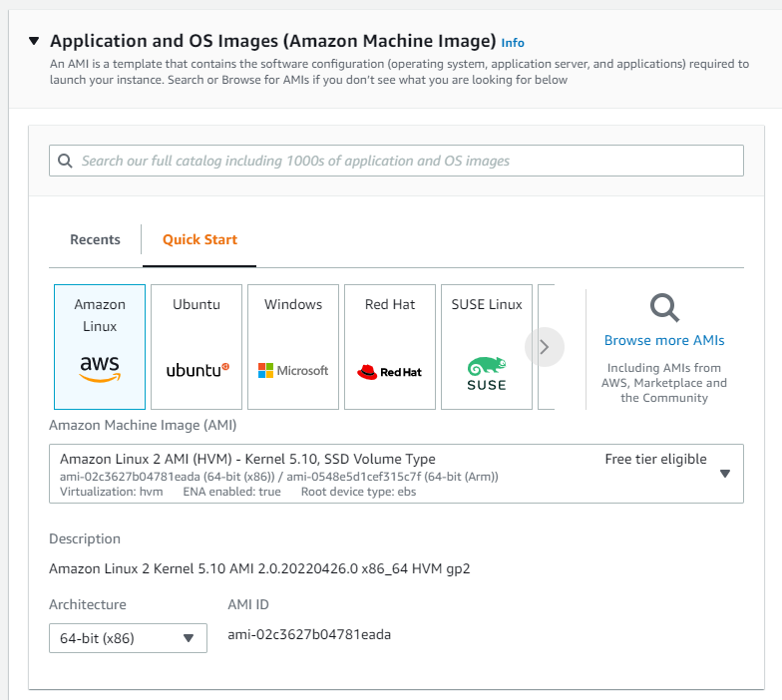Focus the AMI catalog search field
Viewport: 782px width, 700px height.
pos(396,161)
